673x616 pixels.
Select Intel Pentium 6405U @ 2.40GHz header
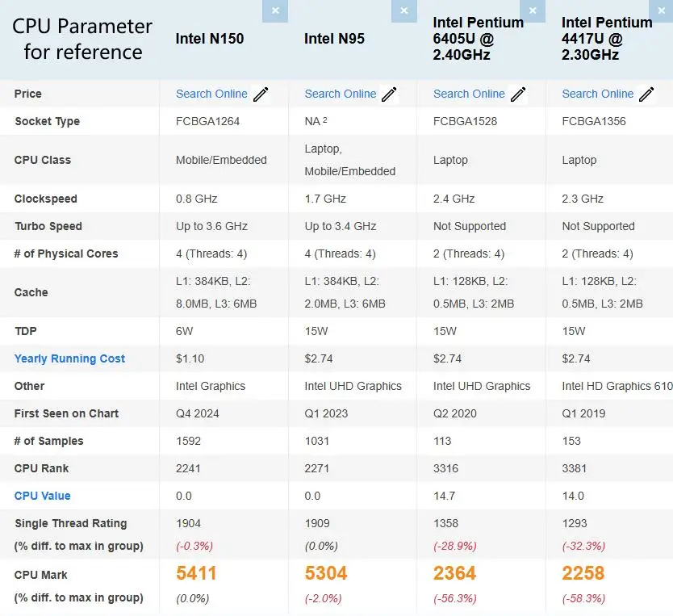[x=479, y=39]
